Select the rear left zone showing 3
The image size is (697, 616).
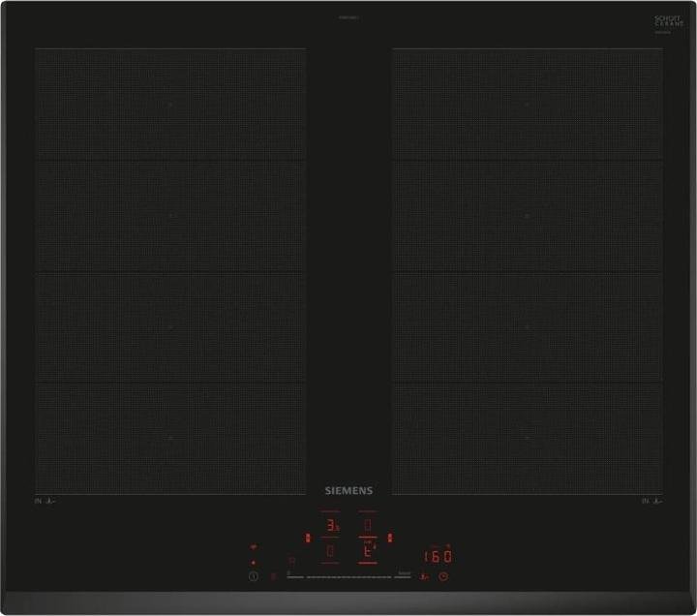331,526
